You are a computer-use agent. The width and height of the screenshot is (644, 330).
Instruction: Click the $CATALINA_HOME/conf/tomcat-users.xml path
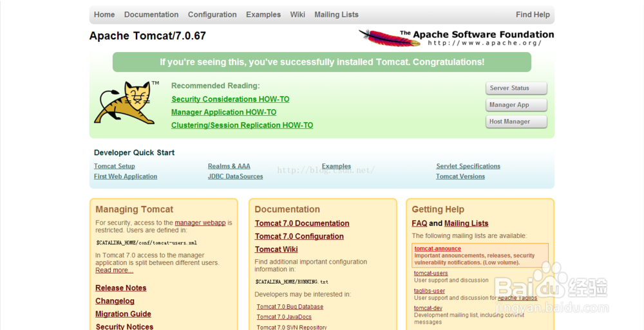tap(146, 243)
